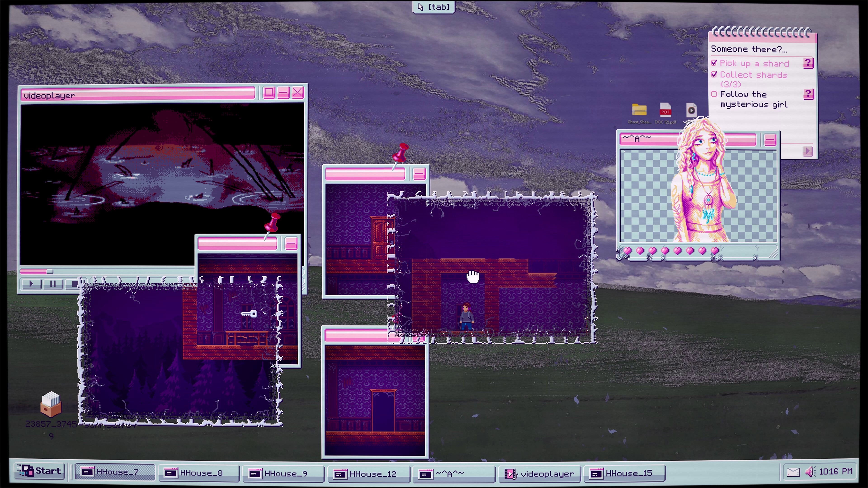Click the 'Follow the mysterious girl' task text
The image size is (868, 488).
(754, 99)
